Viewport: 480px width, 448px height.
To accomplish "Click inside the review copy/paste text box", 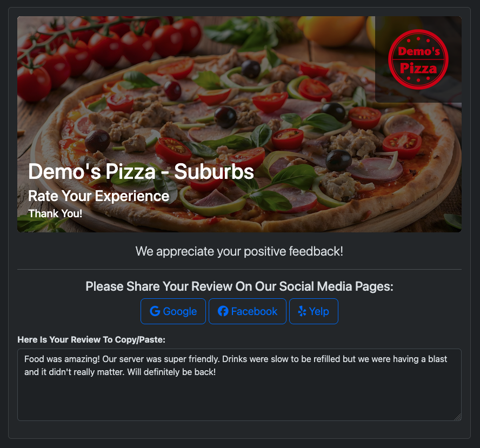I will (239, 385).
